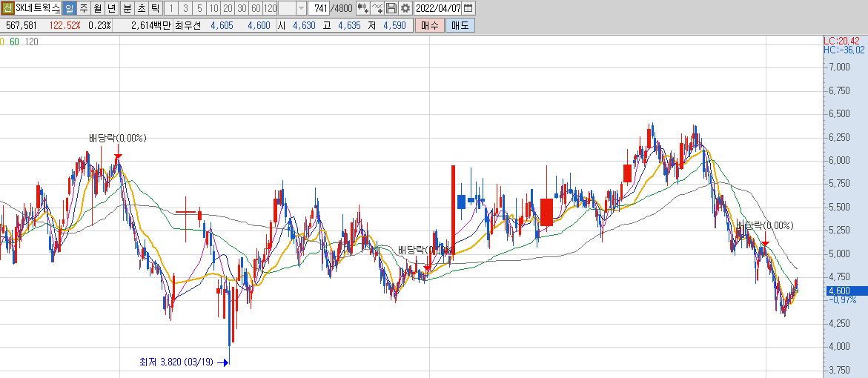The image size is (868, 378).
Task: Click the add candlestick chart icon
Action: [x=363, y=8]
